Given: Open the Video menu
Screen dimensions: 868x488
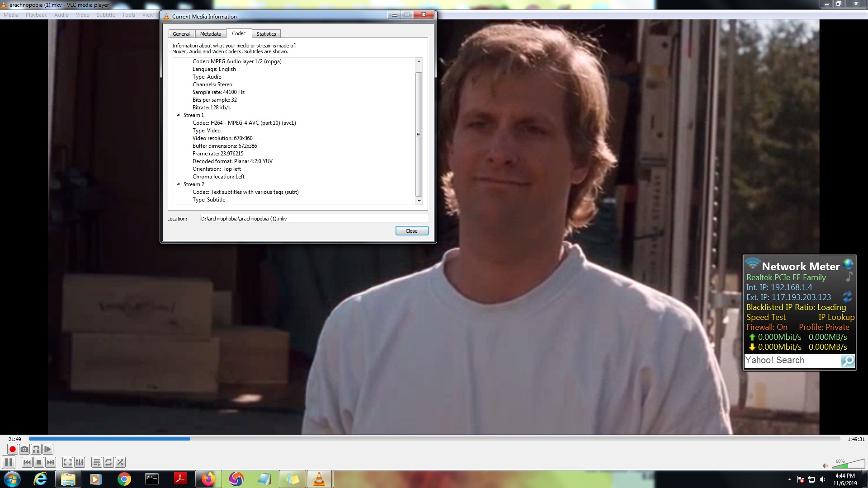Looking at the screenshot, I should point(82,15).
